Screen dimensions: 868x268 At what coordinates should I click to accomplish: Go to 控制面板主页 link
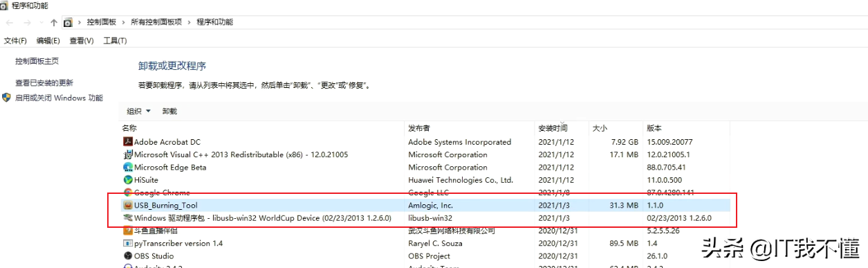tap(37, 61)
